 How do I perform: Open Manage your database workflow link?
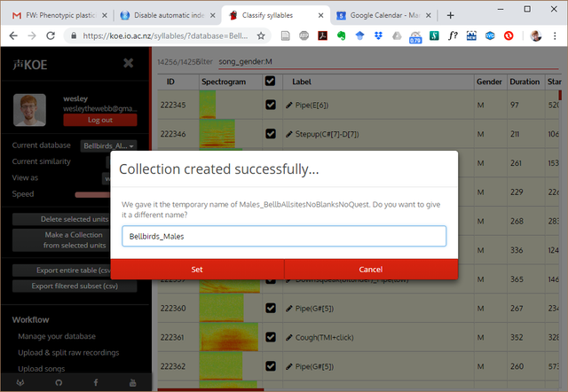point(57,336)
